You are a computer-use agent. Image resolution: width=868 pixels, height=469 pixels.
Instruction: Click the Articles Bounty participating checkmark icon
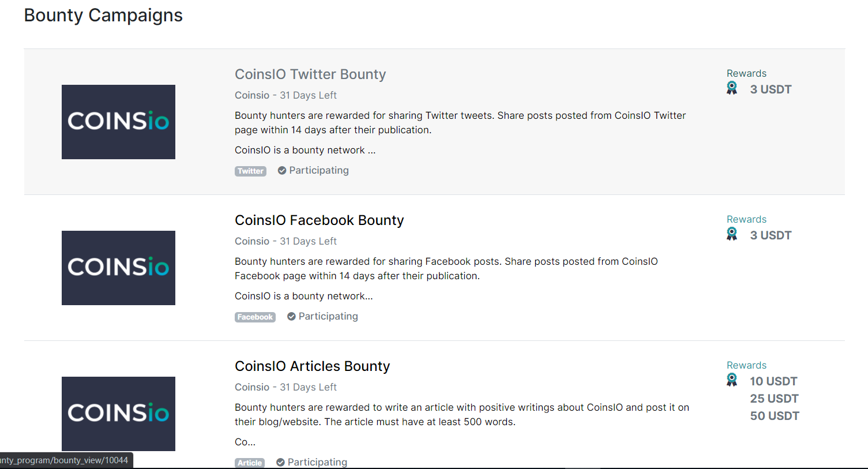(x=280, y=463)
